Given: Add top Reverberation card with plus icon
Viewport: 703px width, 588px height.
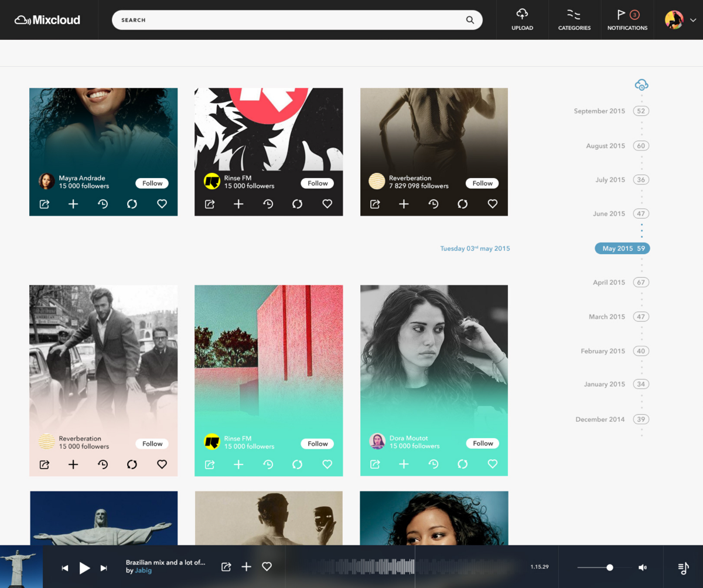Looking at the screenshot, I should click(x=404, y=204).
